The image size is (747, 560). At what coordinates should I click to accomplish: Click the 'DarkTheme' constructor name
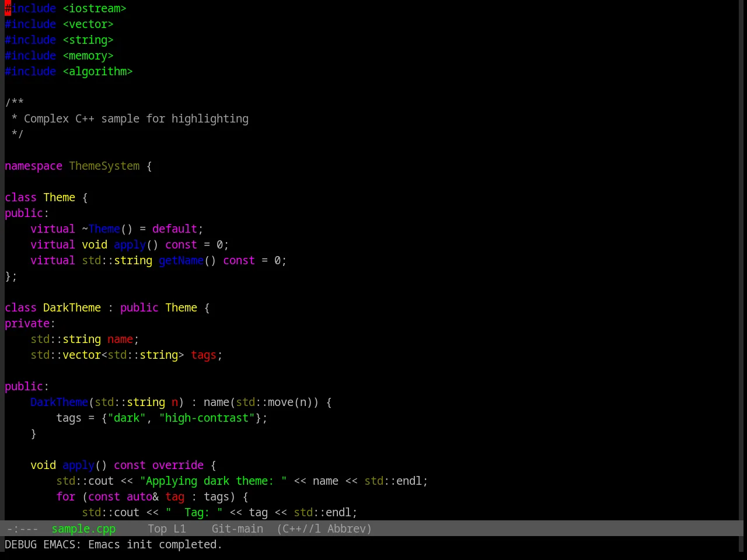point(59,402)
